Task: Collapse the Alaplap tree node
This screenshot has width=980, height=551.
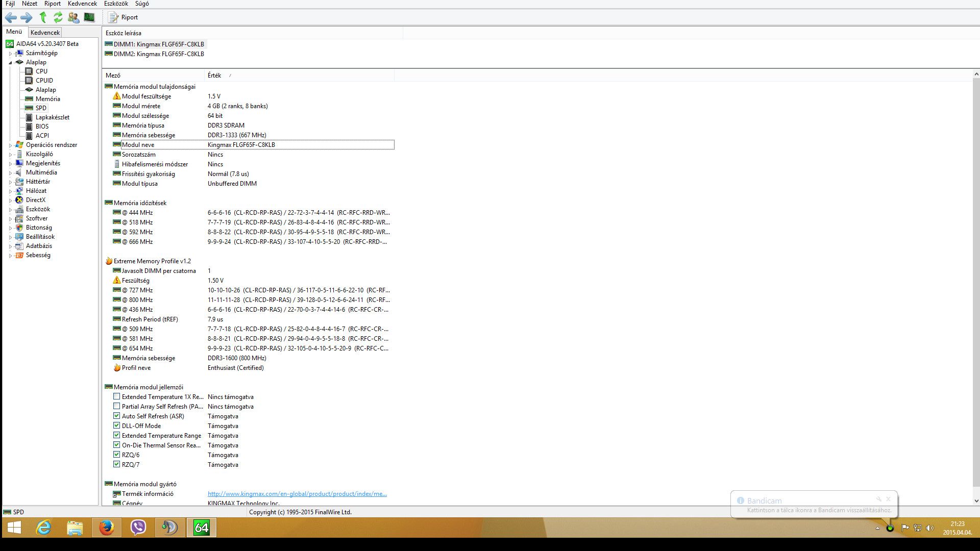Action: (x=10, y=62)
